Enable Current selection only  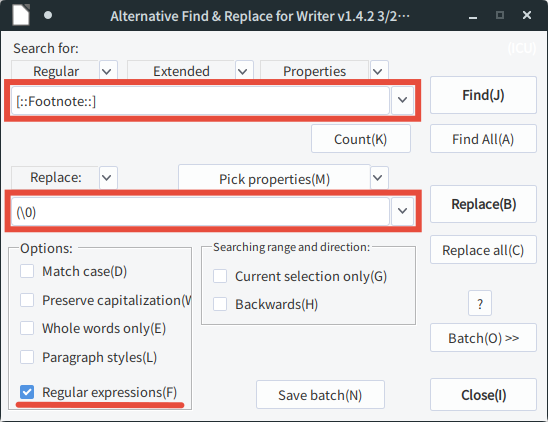[220, 276]
